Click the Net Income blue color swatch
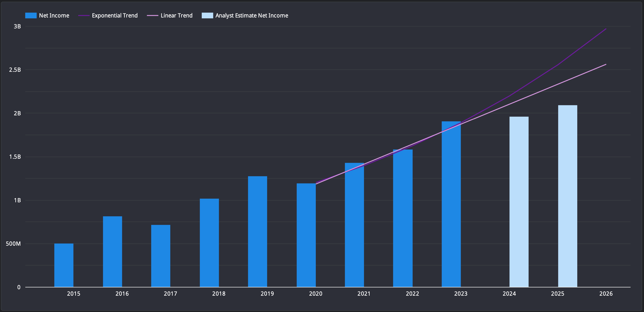The image size is (644, 312). (x=31, y=16)
